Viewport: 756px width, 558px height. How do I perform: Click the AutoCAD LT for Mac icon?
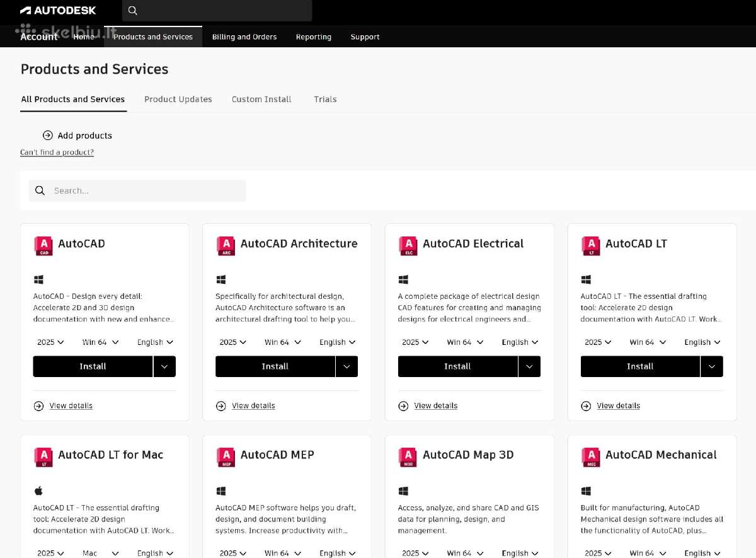43,456
